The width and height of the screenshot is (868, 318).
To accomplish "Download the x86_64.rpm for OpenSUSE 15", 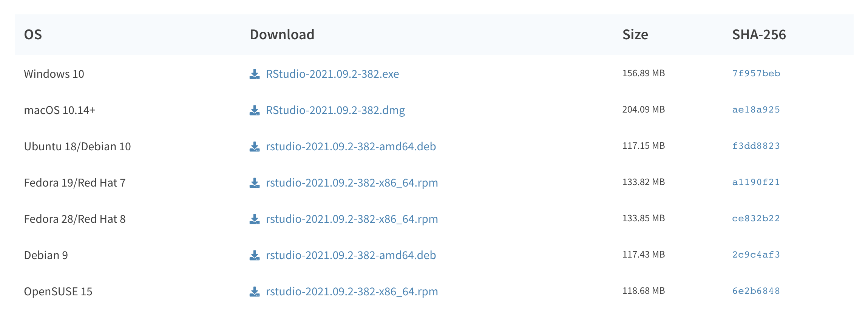I will [x=352, y=292].
